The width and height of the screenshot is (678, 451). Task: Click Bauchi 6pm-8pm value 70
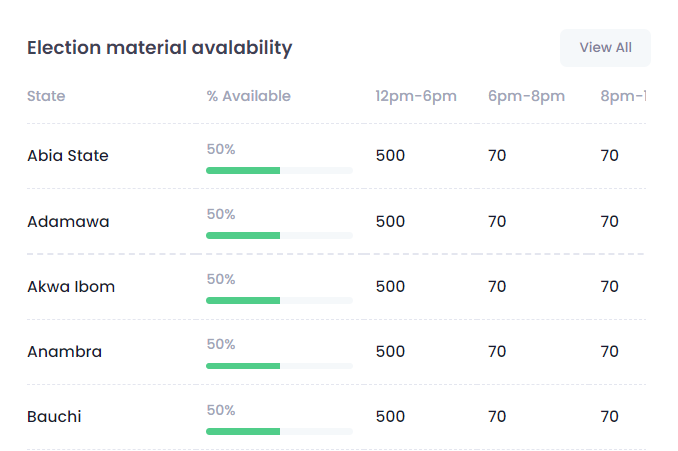(x=497, y=417)
